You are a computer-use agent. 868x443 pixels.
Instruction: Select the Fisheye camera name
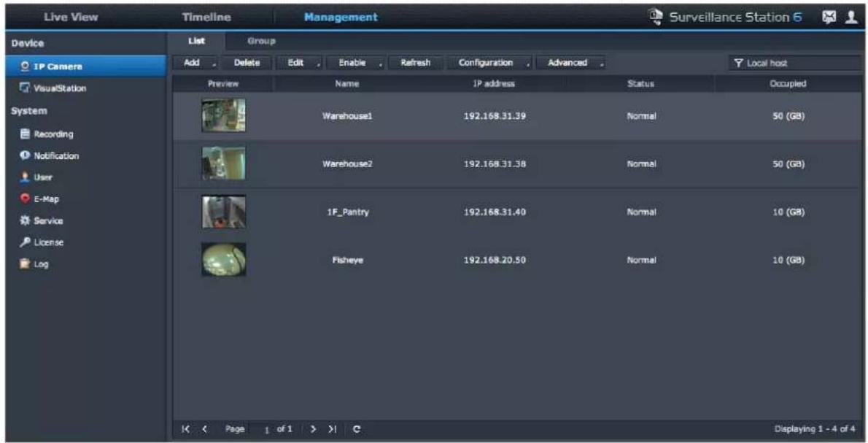click(348, 261)
